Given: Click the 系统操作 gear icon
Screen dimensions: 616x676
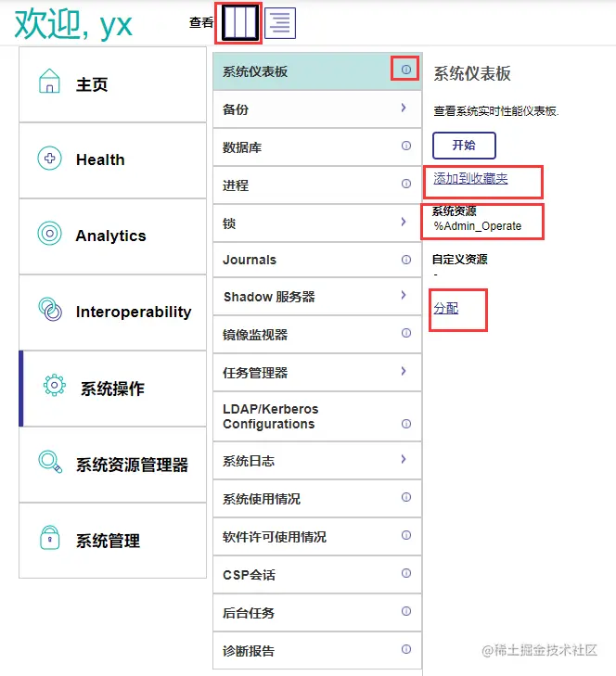Looking at the screenshot, I should point(55,387).
